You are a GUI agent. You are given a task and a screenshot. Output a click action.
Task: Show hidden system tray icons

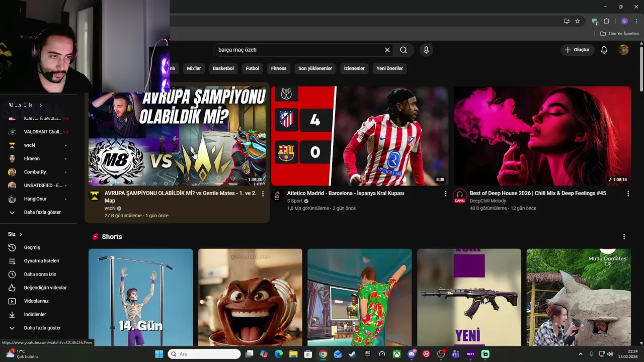point(580,354)
